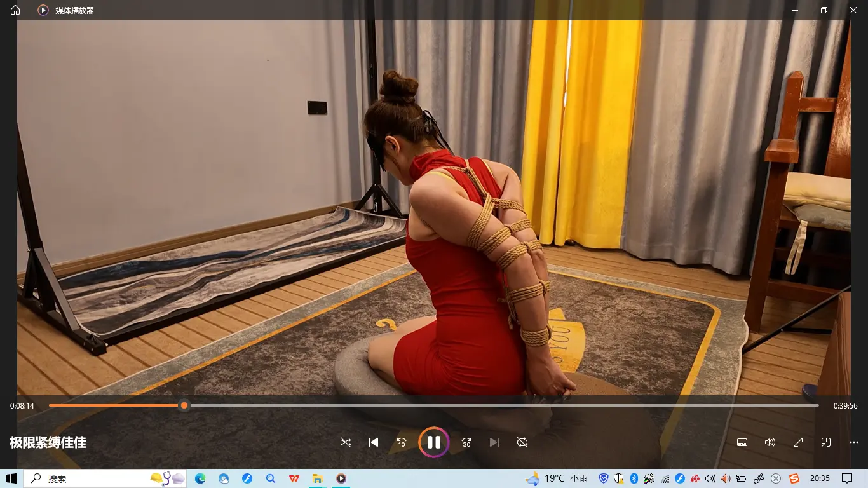868x488 pixels.
Task: Pause the video playback
Action: click(x=433, y=442)
